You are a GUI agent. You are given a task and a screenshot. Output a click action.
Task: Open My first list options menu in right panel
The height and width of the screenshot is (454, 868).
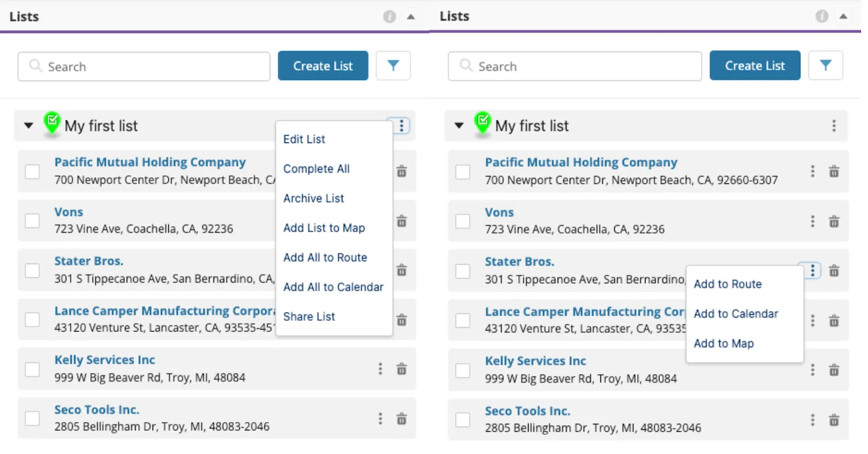pos(834,126)
